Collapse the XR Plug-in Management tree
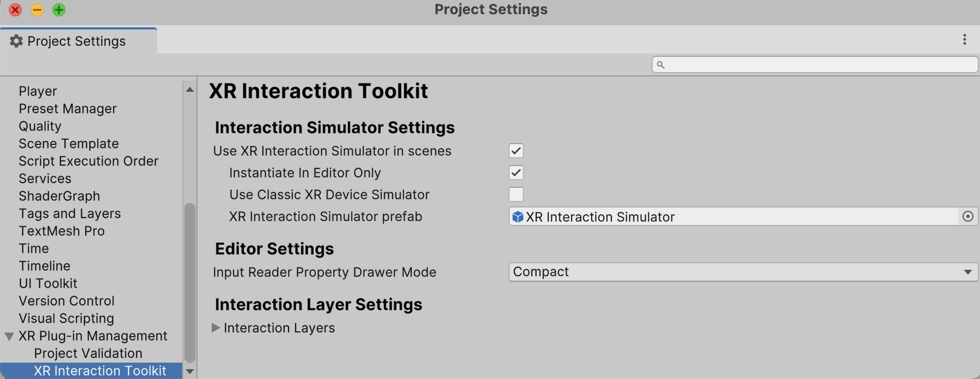The width and height of the screenshot is (980, 379). tap(9, 336)
